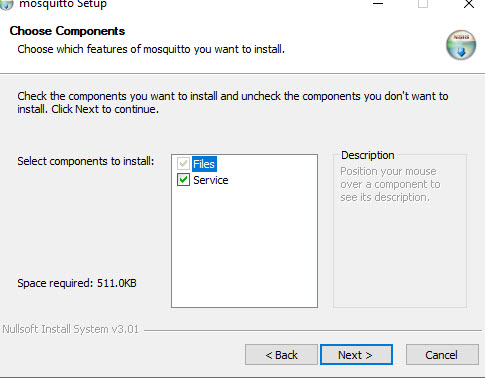
Task: Click the Choose Components heading
Action: click(x=67, y=31)
